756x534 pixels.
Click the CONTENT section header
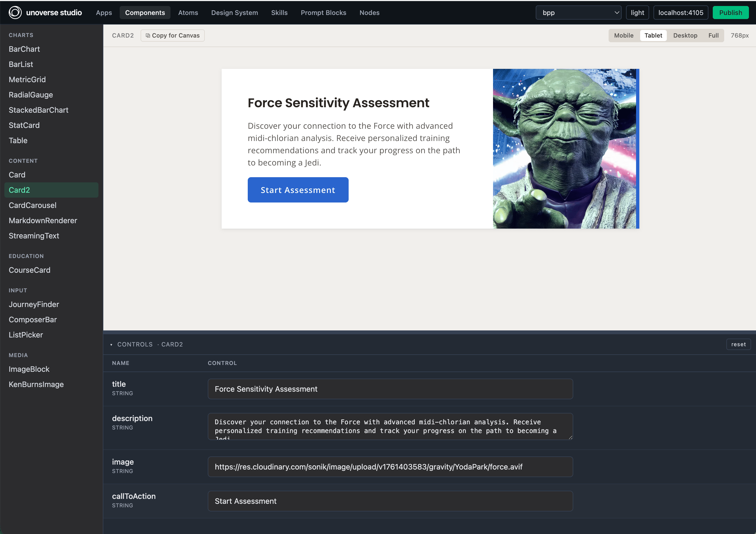[23, 161]
